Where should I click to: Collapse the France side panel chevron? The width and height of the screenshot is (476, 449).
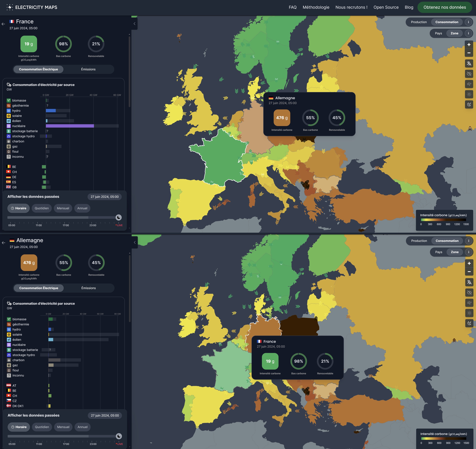[x=134, y=23]
